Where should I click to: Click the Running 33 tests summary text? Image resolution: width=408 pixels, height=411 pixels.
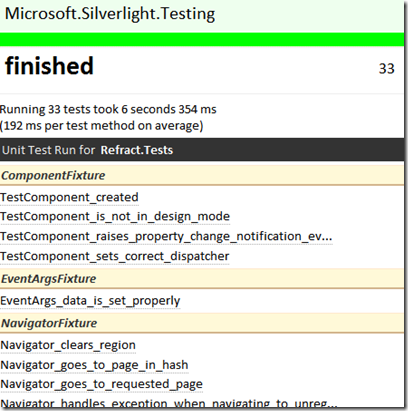coord(108,109)
